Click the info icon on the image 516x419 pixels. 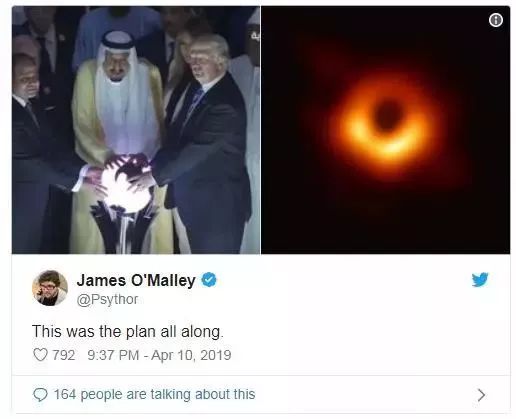click(496, 20)
